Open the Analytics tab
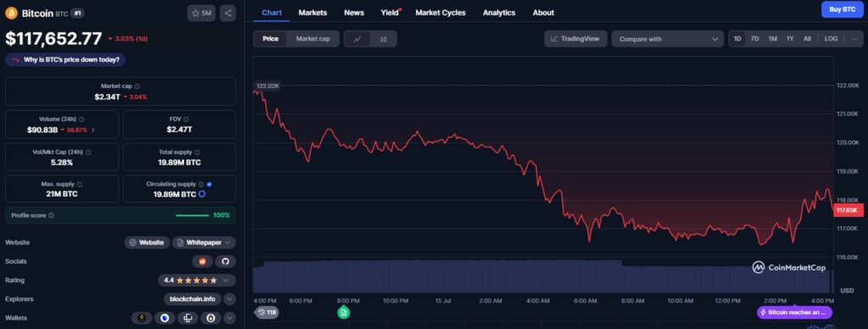 click(x=498, y=12)
